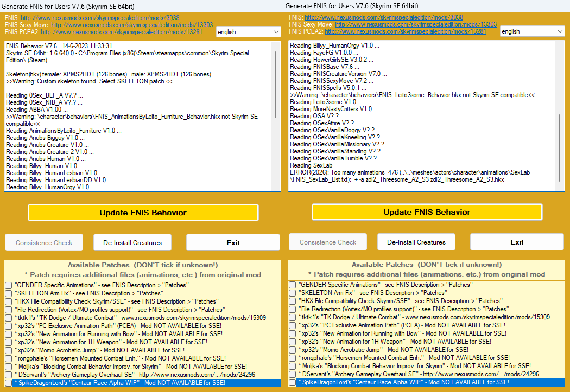Tick GENDER Specific Animations checkbox, left window
Screen dimensions: 570x392
click(x=9, y=286)
